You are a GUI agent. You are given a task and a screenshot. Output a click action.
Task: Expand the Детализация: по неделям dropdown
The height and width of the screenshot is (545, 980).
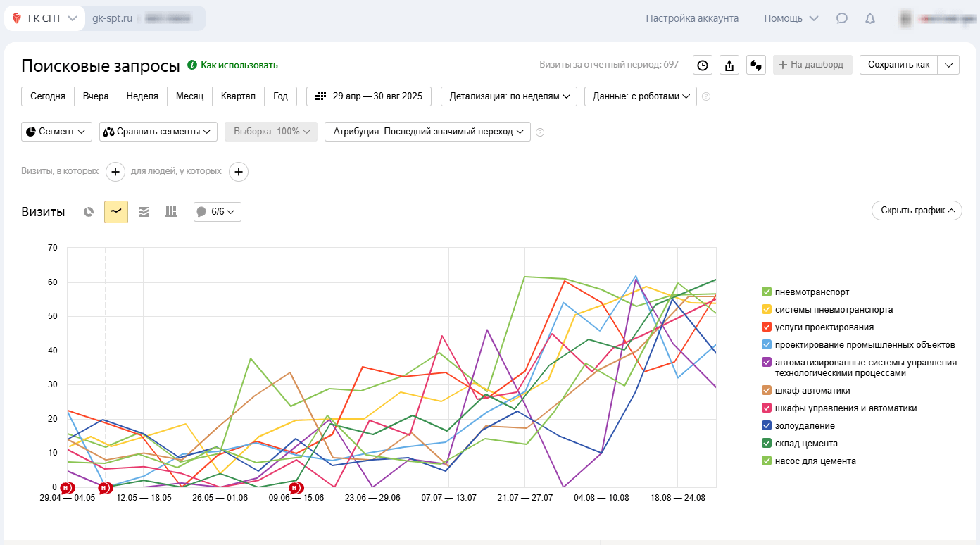point(509,96)
